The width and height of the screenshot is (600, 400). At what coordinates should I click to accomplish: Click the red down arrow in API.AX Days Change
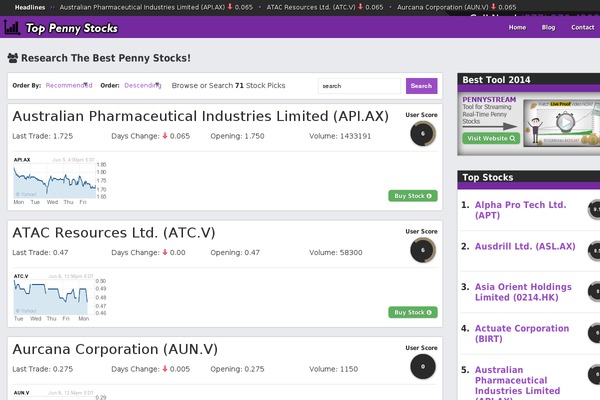[x=165, y=136]
